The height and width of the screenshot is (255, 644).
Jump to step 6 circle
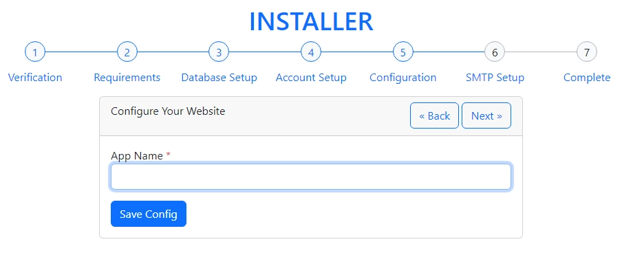click(x=495, y=52)
